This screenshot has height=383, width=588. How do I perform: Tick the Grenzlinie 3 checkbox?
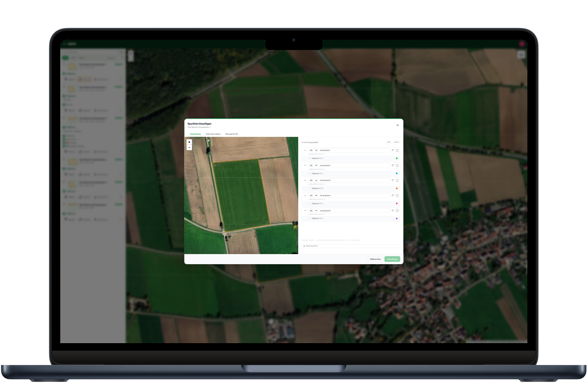[397, 180]
